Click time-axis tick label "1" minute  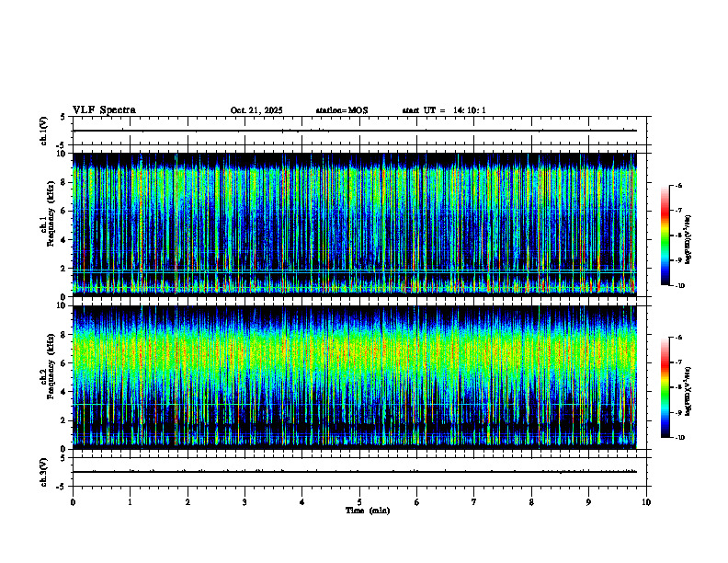tap(130, 502)
